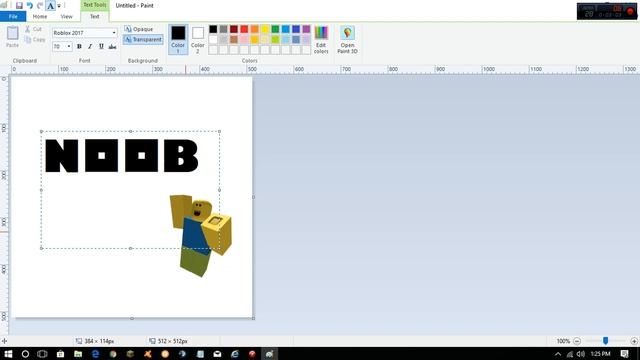Pick the orange color swatch

[255, 29]
